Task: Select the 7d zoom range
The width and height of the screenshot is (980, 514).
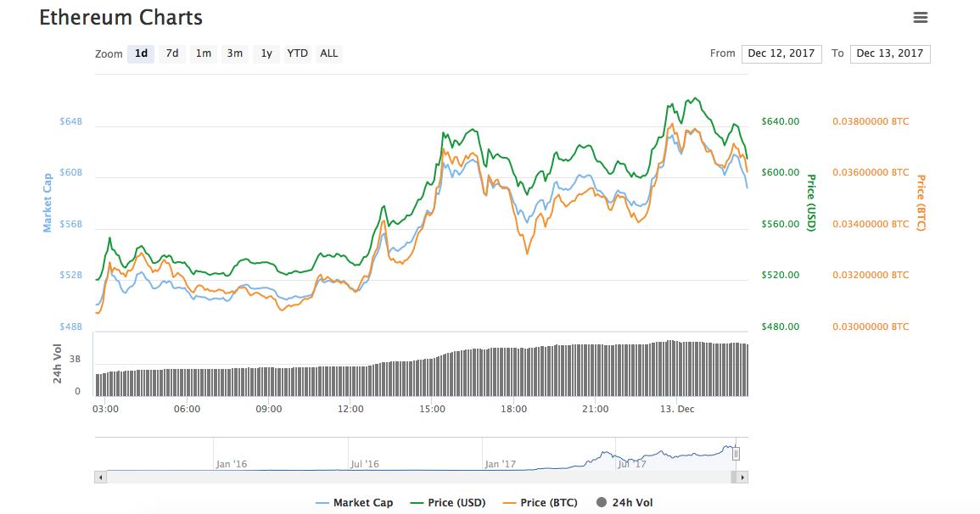Action: [x=172, y=53]
